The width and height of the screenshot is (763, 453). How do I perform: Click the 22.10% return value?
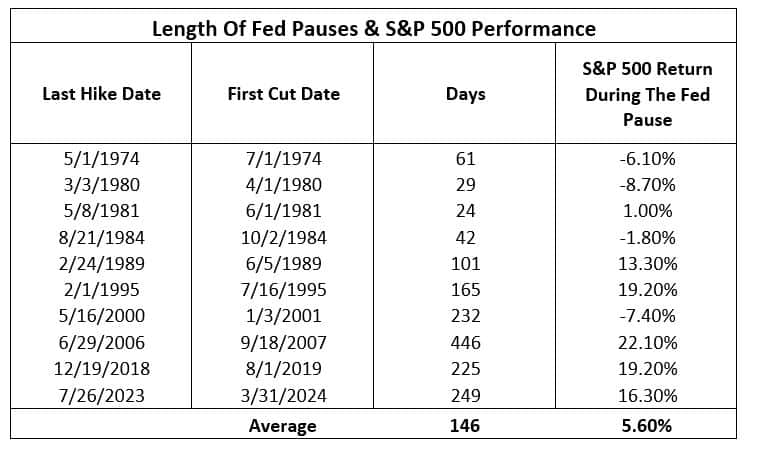pyautogui.click(x=648, y=343)
